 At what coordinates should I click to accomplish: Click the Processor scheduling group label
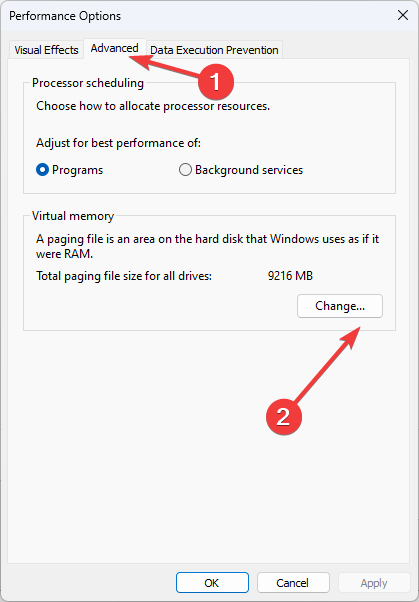pos(88,83)
